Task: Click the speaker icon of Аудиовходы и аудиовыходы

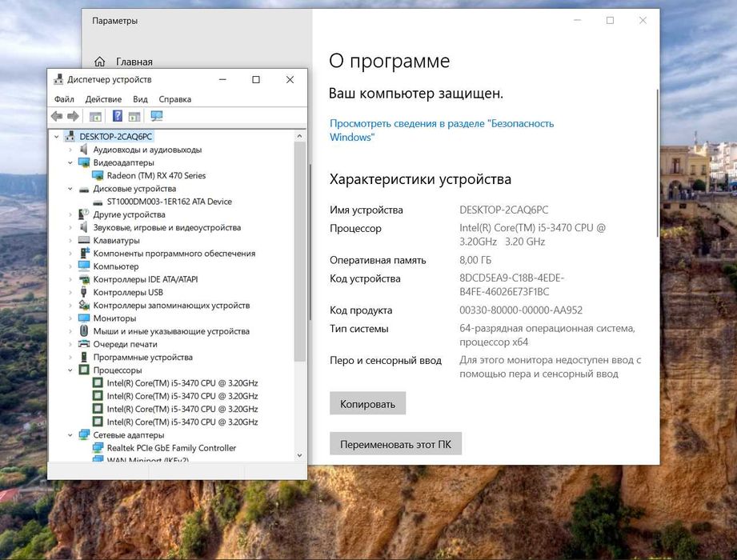Action: coord(84,150)
